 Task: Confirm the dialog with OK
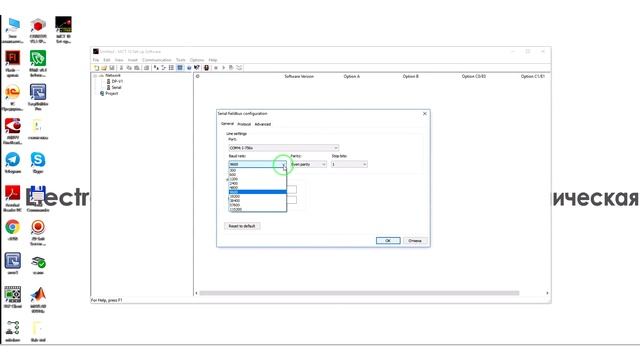coord(388,241)
